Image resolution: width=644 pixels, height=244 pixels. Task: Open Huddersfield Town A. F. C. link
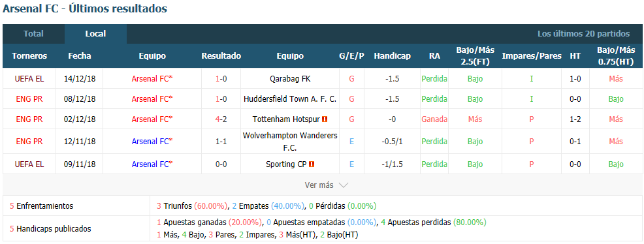coord(290,99)
